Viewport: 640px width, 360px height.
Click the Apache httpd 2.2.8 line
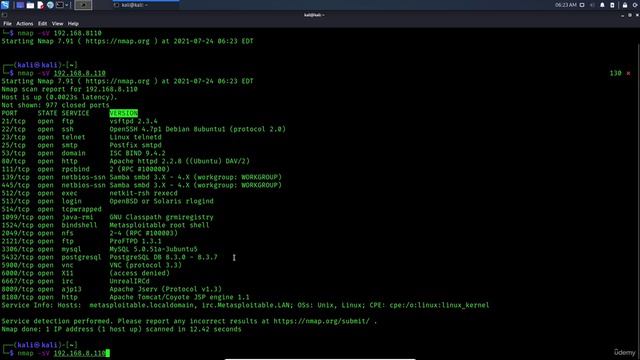click(179, 161)
